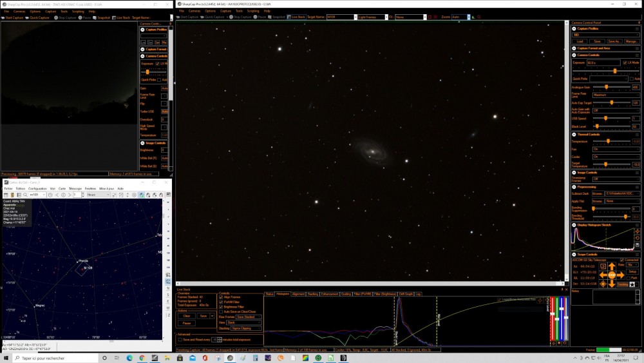The image size is (644, 363).
Task: Open the scope Rate dropdown
Action: pos(632,265)
